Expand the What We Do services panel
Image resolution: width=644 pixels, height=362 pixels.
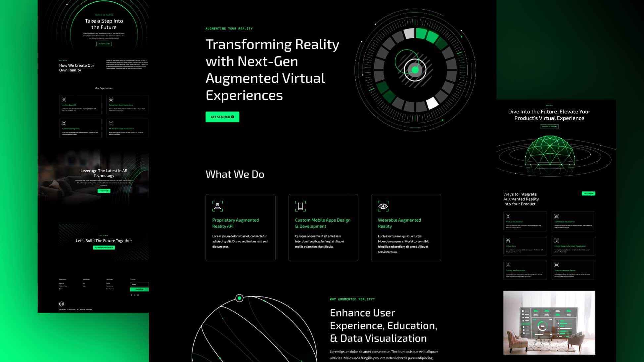(235, 174)
